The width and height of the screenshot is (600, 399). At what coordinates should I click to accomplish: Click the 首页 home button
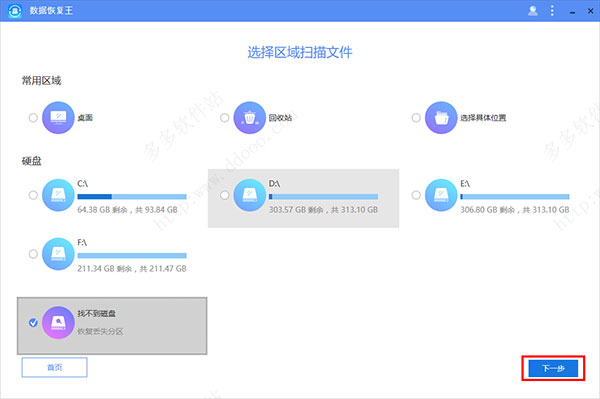pos(54,367)
